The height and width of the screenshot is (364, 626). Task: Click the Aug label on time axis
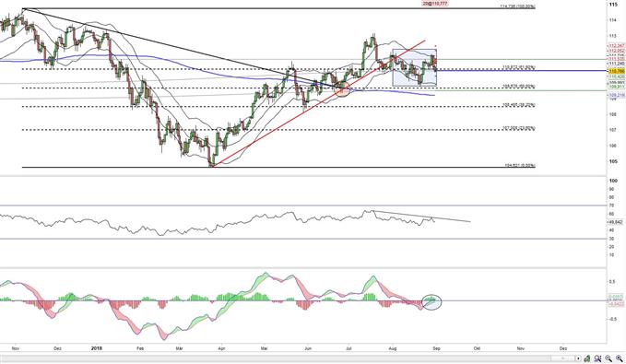point(393,348)
